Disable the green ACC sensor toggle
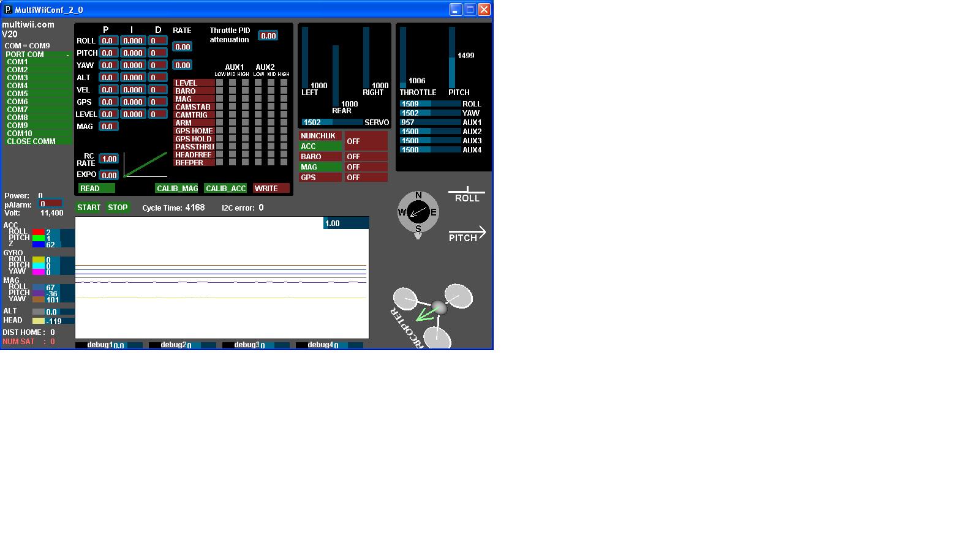Screen dimensions: 980x551 pos(320,146)
